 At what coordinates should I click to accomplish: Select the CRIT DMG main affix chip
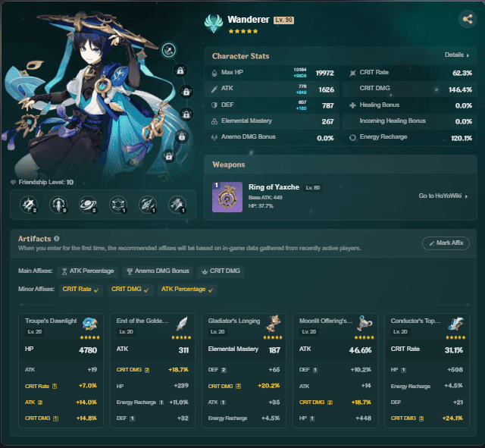[221, 271]
